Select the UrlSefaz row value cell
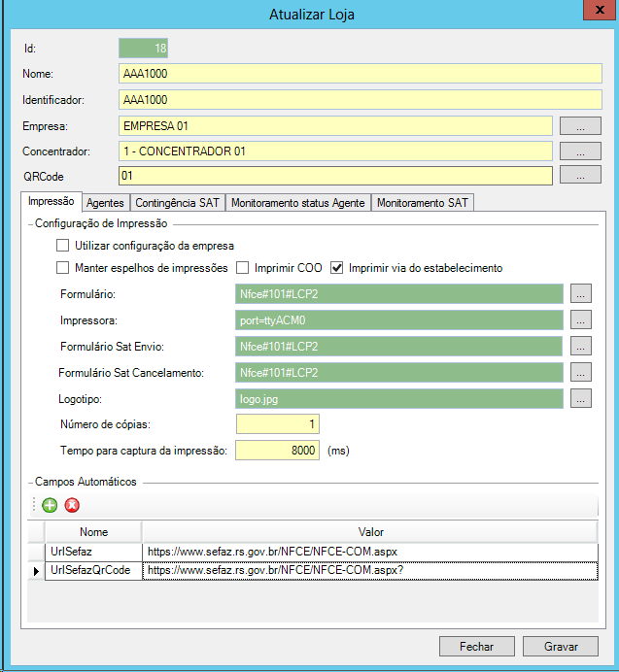 (x=369, y=552)
